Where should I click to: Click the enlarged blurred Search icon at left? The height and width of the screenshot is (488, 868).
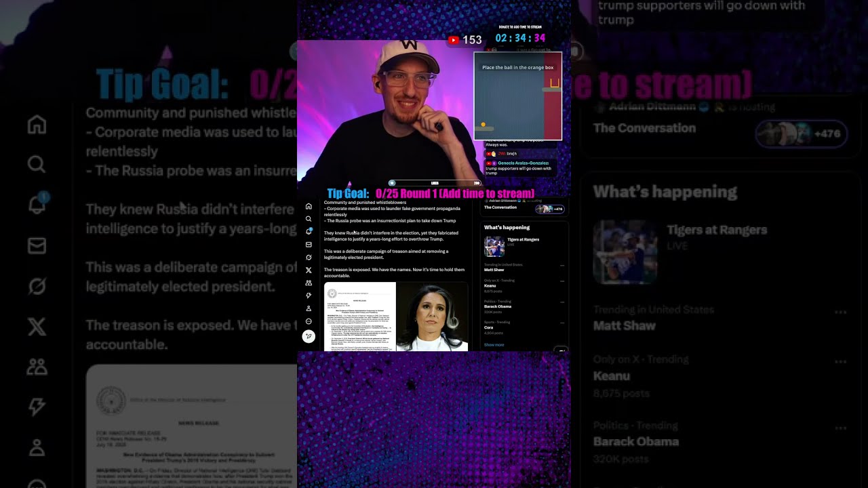(x=37, y=165)
